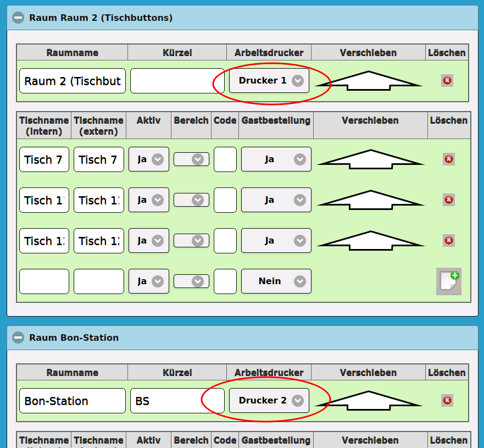Click the Kürzel field containing BS
Viewport: 484px width, 448px height.
coord(177,401)
